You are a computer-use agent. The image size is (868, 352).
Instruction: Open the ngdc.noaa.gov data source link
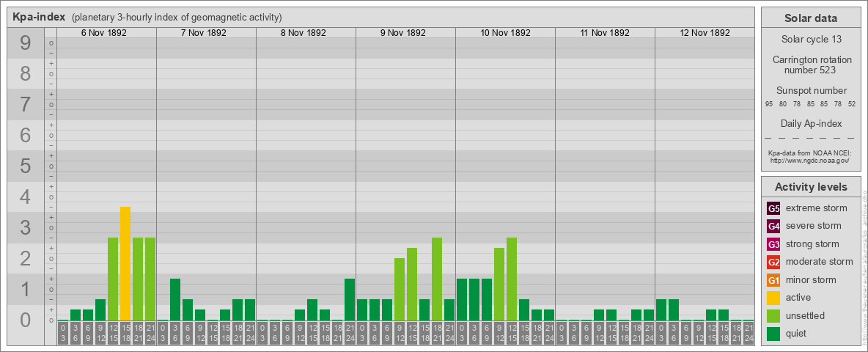pyautogui.click(x=809, y=160)
